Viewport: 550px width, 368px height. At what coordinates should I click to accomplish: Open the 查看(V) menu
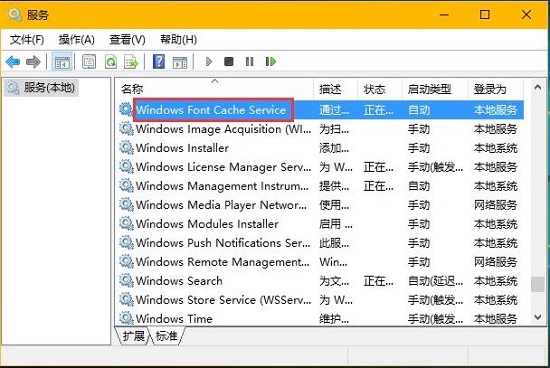127,39
